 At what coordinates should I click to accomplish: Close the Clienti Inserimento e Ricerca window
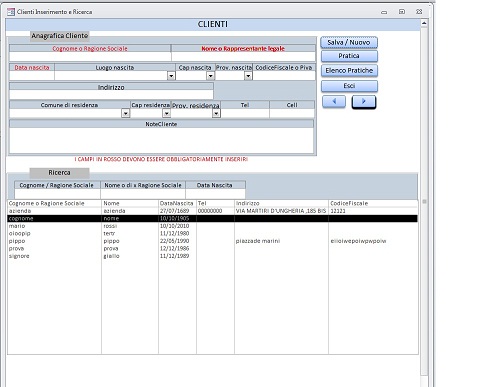coord(419,12)
